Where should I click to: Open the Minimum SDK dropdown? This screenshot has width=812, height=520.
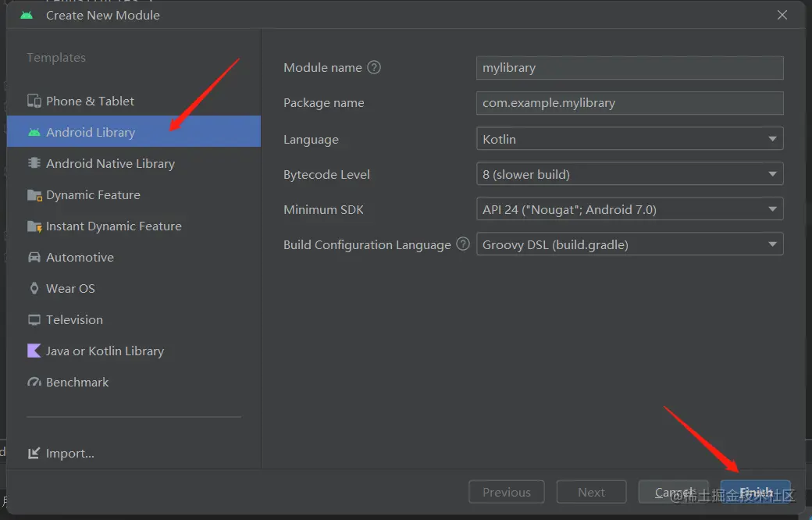[630, 209]
